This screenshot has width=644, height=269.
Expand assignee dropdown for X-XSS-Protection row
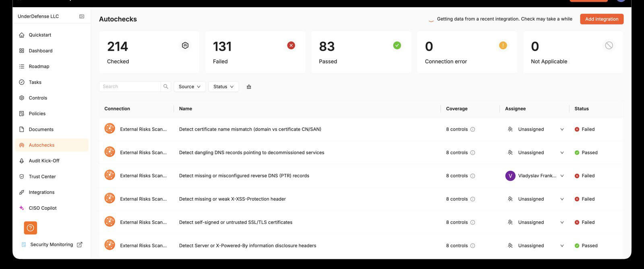[562, 199]
